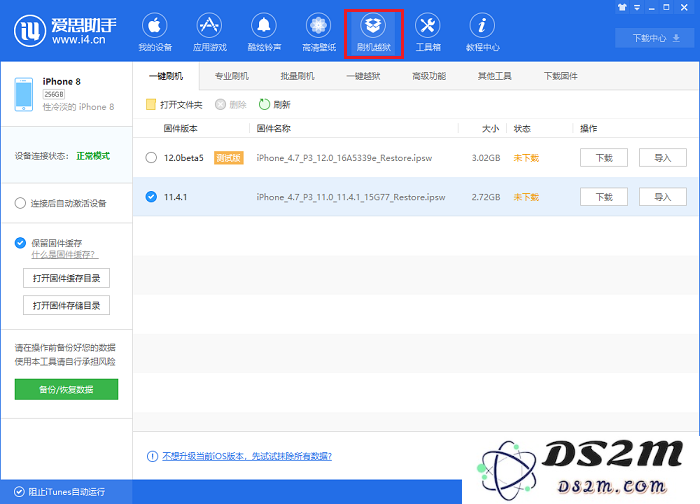This screenshot has height=504, width=700.
Task: Click 打开固件存储目录 button
Action: pos(67,305)
